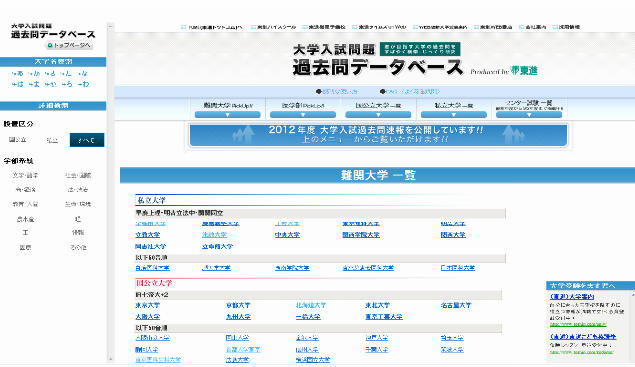This screenshot has height=367, width=635.
Task: Open 名古屋大学 link
Action: [x=456, y=305]
